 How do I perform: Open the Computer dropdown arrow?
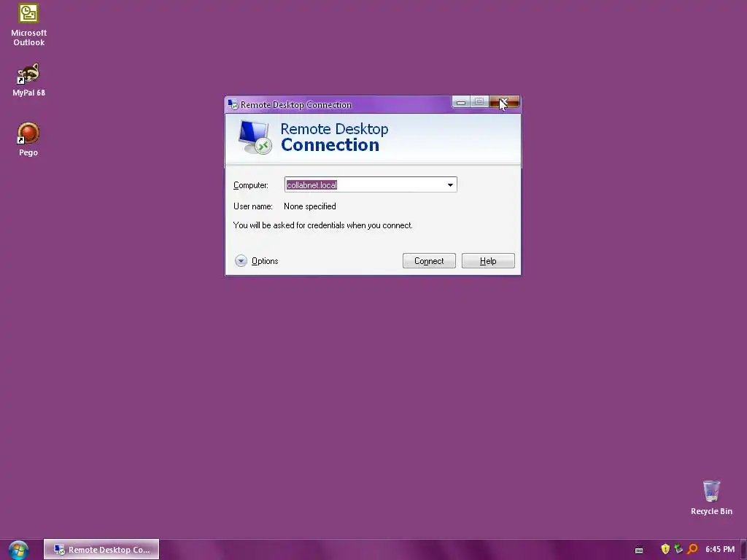click(x=450, y=184)
